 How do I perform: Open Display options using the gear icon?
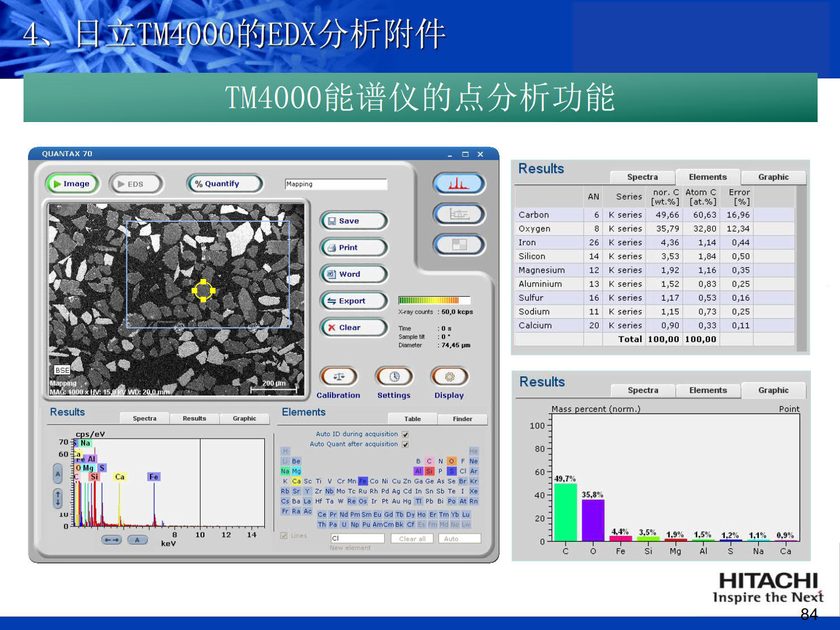tap(448, 376)
